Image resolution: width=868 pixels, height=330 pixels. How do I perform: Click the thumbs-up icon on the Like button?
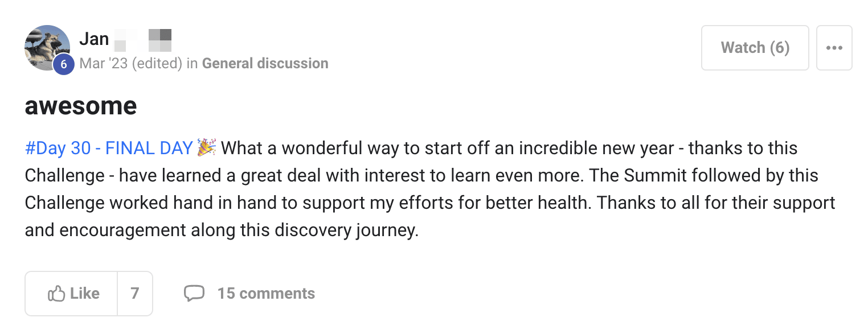56,294
